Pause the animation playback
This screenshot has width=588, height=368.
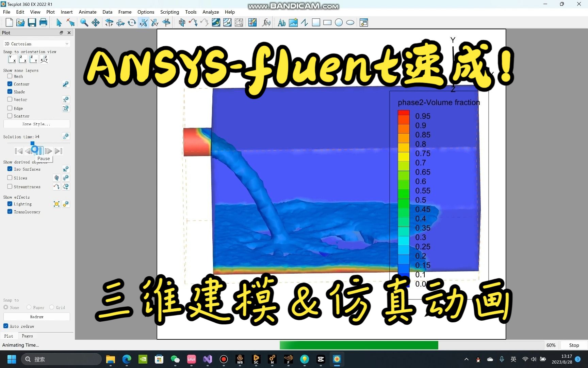pyautogui.click(x=38, y=151)
